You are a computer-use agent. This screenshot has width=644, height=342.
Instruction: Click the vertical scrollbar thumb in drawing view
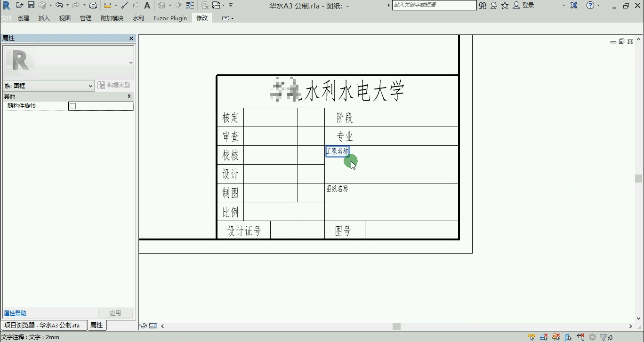(x=638, y=178)
